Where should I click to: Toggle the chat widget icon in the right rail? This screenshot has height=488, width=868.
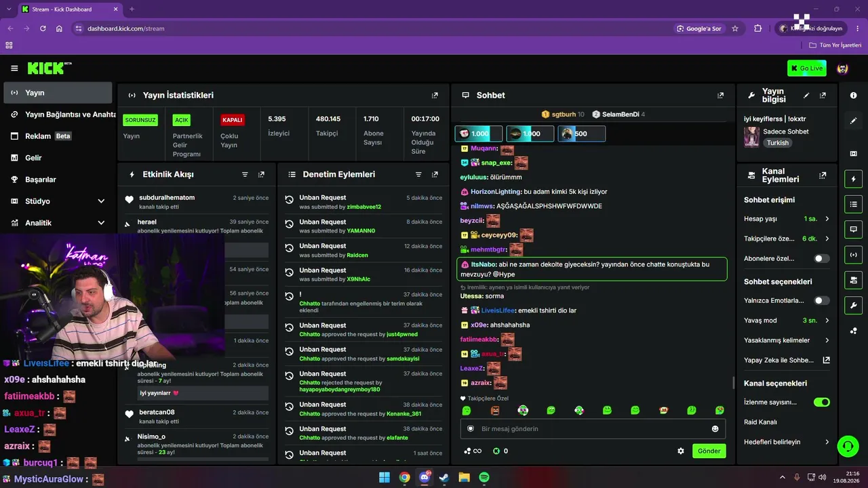(x=853, y=229)
